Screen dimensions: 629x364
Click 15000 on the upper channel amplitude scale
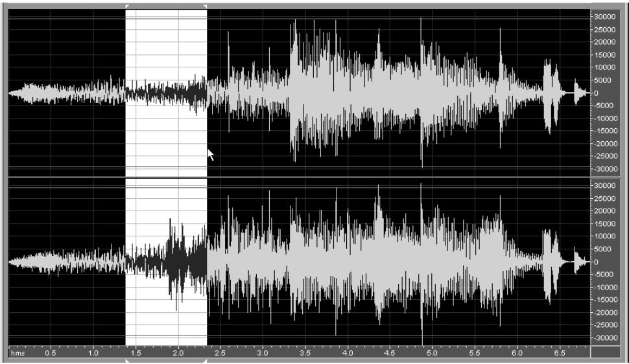[604, 55]
